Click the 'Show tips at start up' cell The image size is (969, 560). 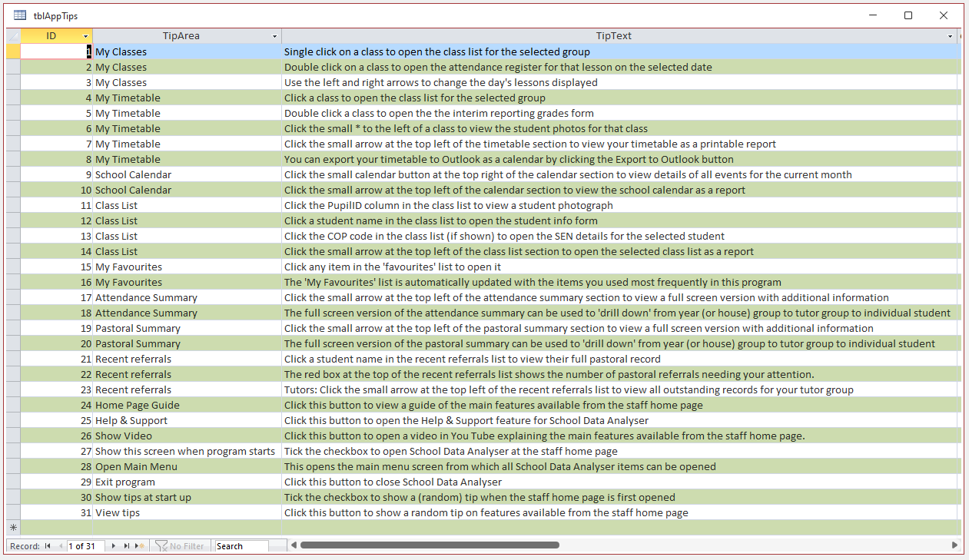[x=187, y=497]
